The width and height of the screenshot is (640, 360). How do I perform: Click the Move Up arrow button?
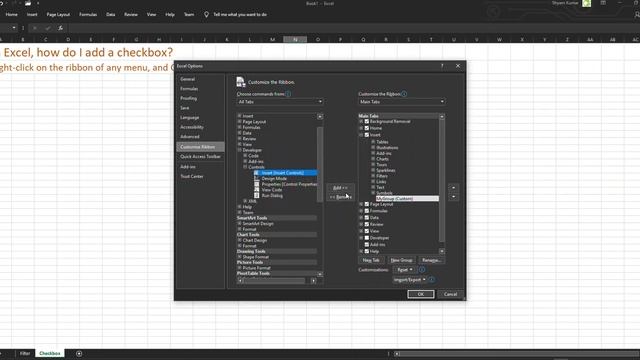click(x=453, y=188)
